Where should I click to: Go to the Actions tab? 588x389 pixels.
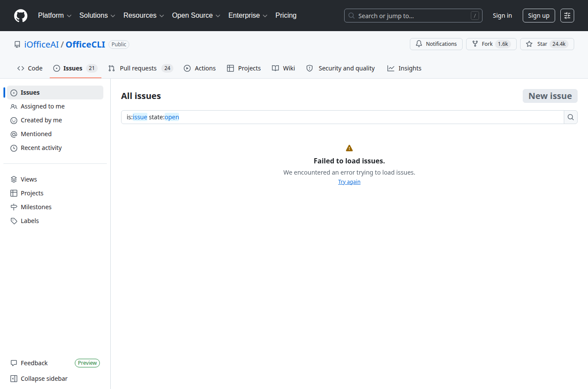pos(200,68)
